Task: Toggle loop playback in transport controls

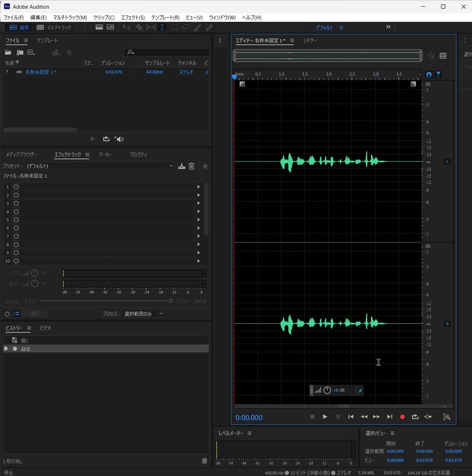Action: pyautogui.click(x=415, y=417)
